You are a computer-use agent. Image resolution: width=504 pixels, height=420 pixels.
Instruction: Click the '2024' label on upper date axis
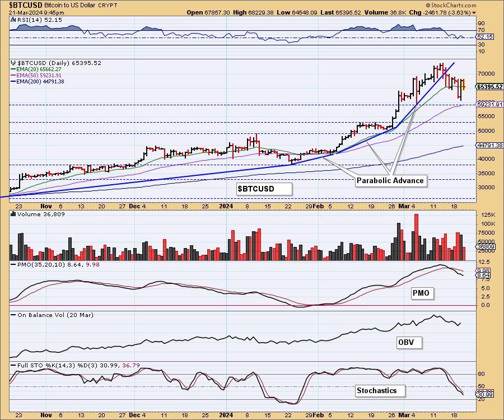[226, 206]
